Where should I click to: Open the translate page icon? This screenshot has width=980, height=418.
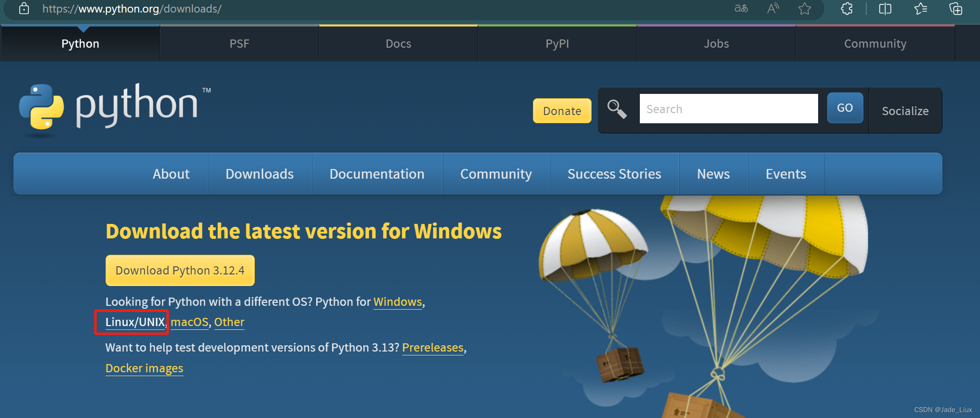coord(741,9)
